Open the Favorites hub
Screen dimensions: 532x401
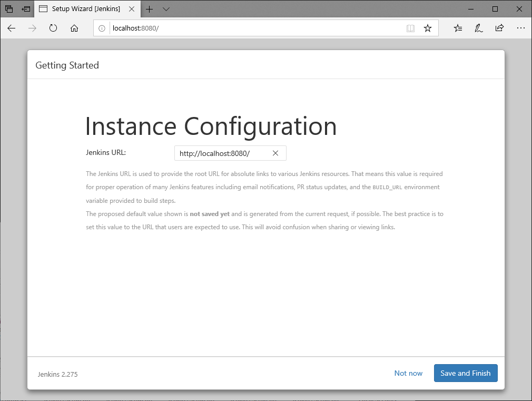coord(458,28)
